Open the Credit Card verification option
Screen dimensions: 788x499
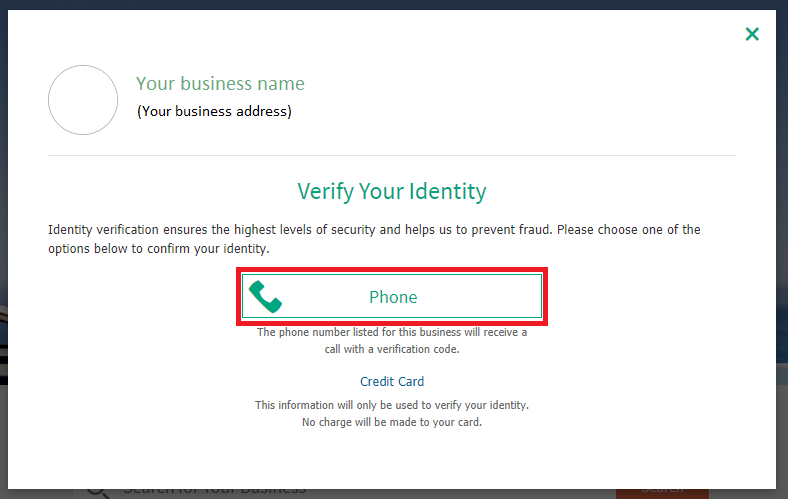392,381
